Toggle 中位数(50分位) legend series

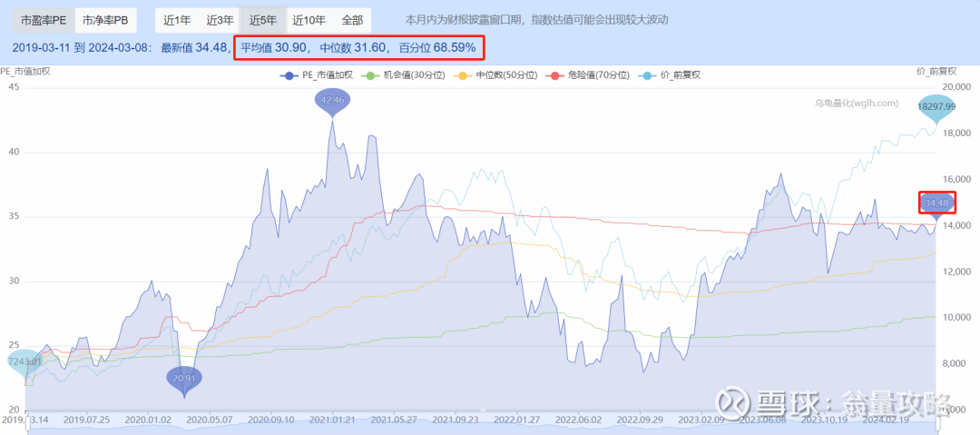(x=497, y=74)
